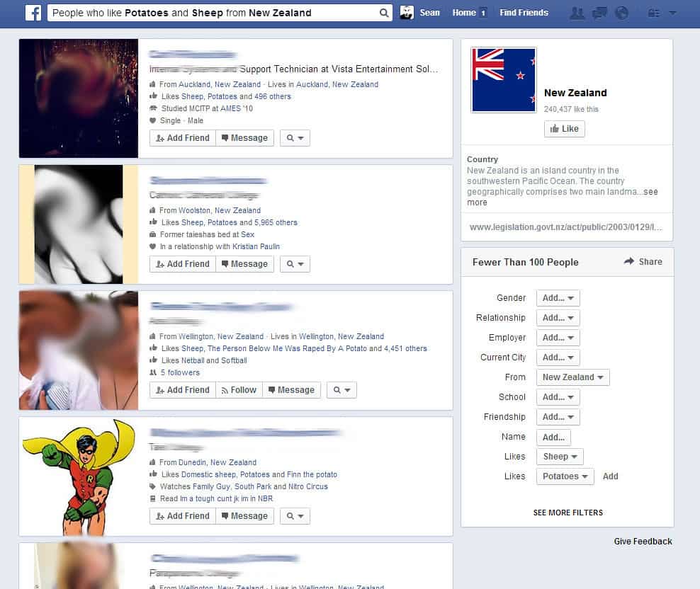Click the Share arrow icon
The width and height of the screenshot is (700, 589).
point(629,261)
